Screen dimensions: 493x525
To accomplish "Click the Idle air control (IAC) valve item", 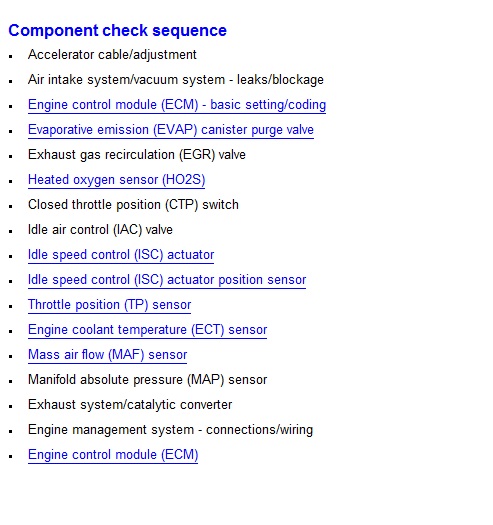I will pyautogui.click(x=100, y=230).
